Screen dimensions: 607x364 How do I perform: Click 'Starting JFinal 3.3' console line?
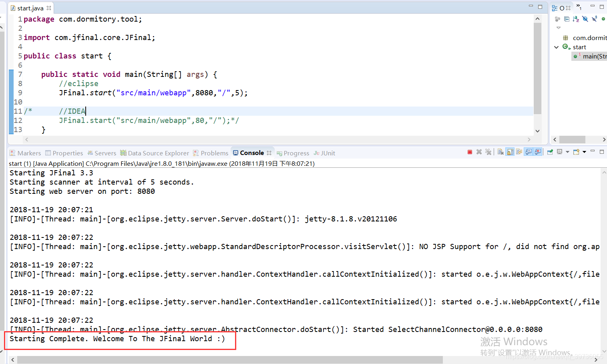pyautogui.click(x=51, y=173)
